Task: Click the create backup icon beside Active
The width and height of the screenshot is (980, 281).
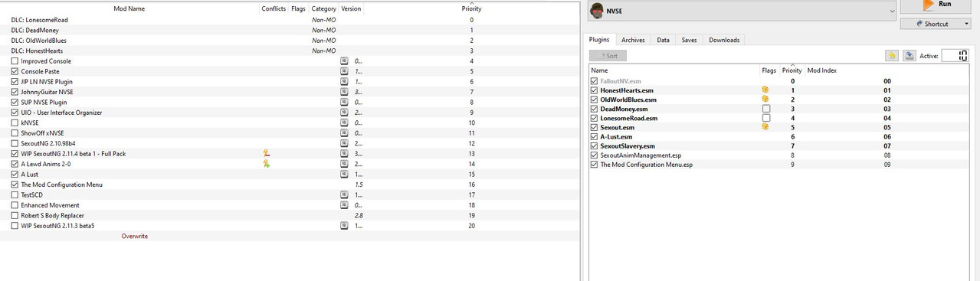Action: tap(909, 55)
